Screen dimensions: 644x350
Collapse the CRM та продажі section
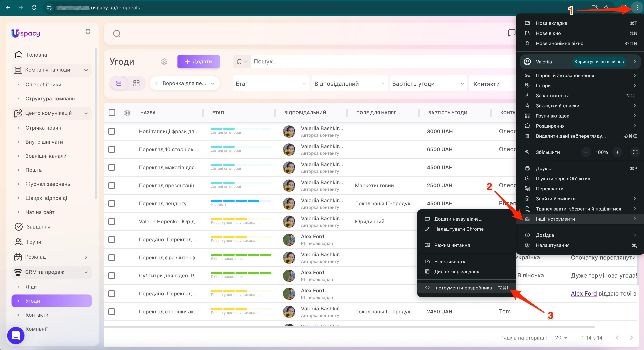(86, 272)
